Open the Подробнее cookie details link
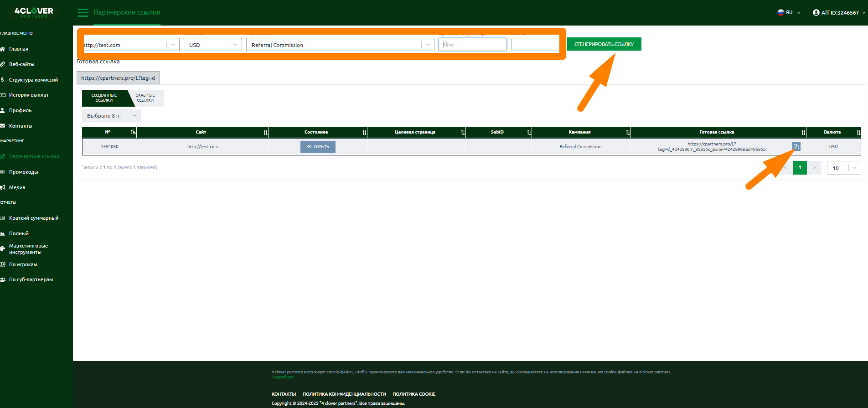Screen dimensions: 868x408 point(283,377)
